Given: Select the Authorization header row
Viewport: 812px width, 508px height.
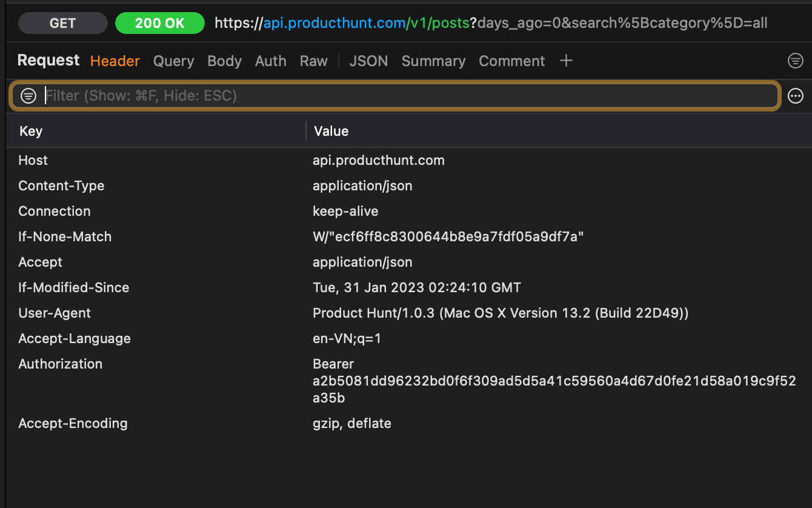Looking at the screenshot, I should 60,364.
